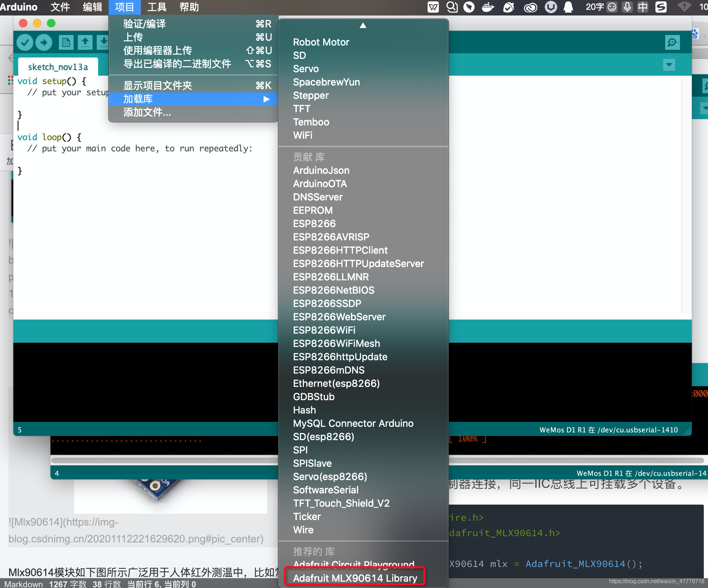Choose 验证/编译 from the menu
708x588 pixels.
click(x=193, y=24)
